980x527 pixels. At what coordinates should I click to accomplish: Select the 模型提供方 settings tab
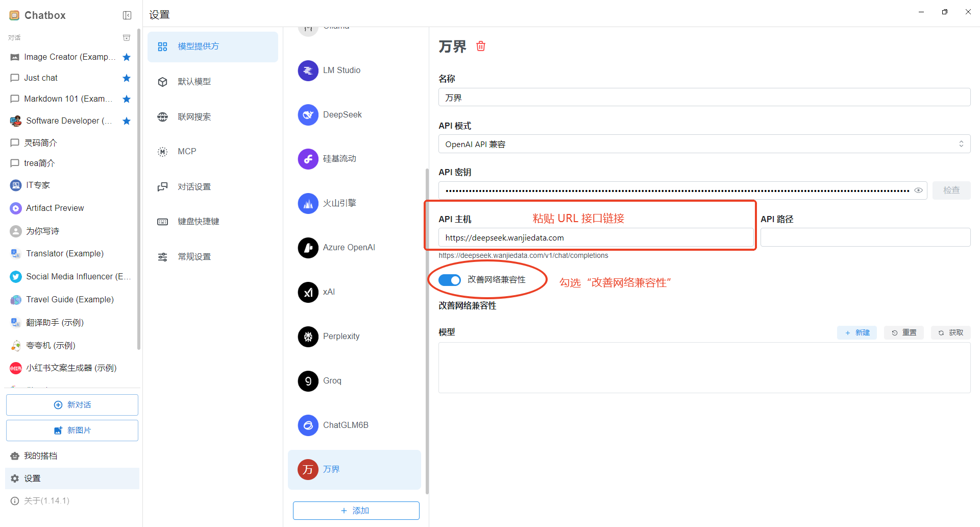(x=213, y=46)
